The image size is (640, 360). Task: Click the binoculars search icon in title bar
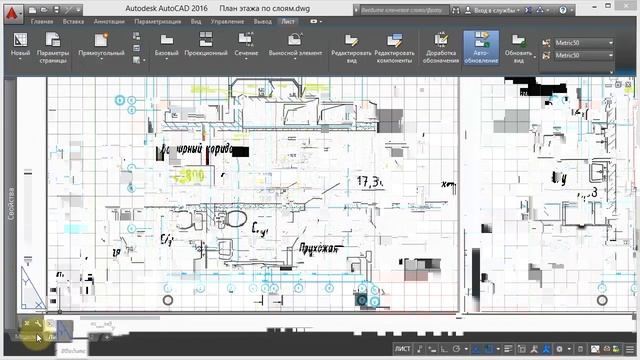(456, 10)
